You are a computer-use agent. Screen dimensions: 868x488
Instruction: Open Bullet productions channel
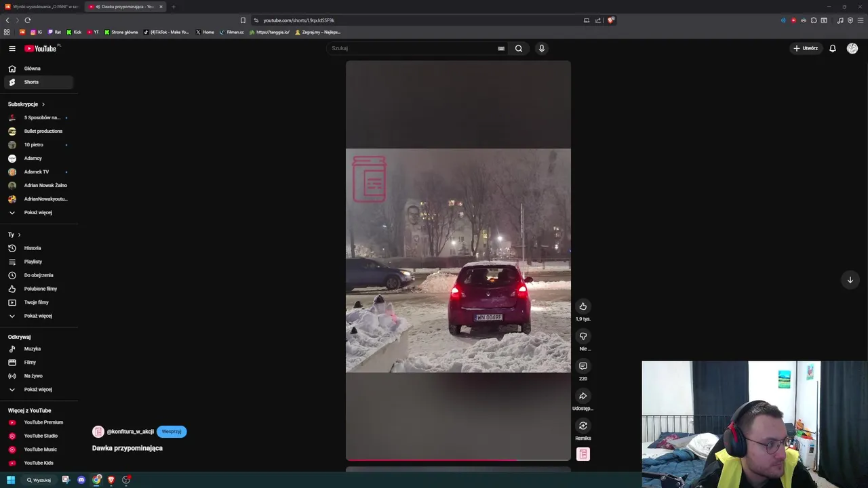(39, 131)
